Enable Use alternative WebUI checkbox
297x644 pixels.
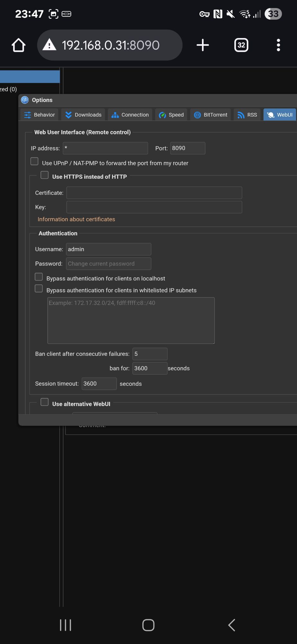tap(45, 402)
